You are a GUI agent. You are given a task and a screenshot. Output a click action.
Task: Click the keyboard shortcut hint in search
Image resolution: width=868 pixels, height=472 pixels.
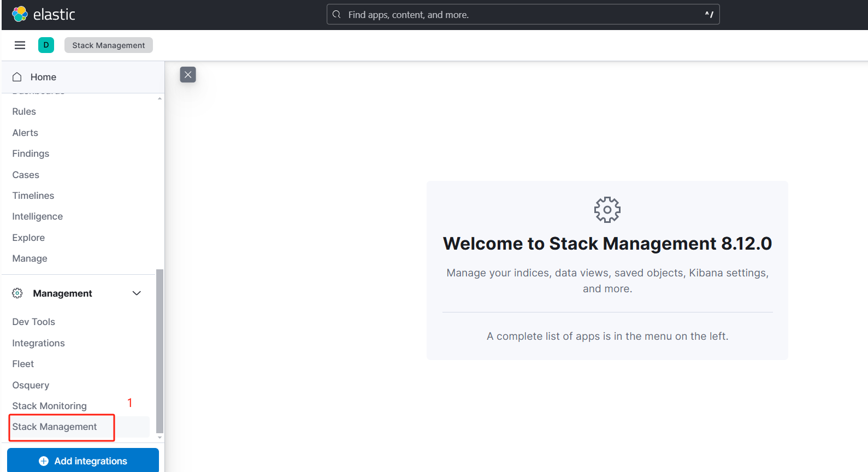tap(709, 15)
